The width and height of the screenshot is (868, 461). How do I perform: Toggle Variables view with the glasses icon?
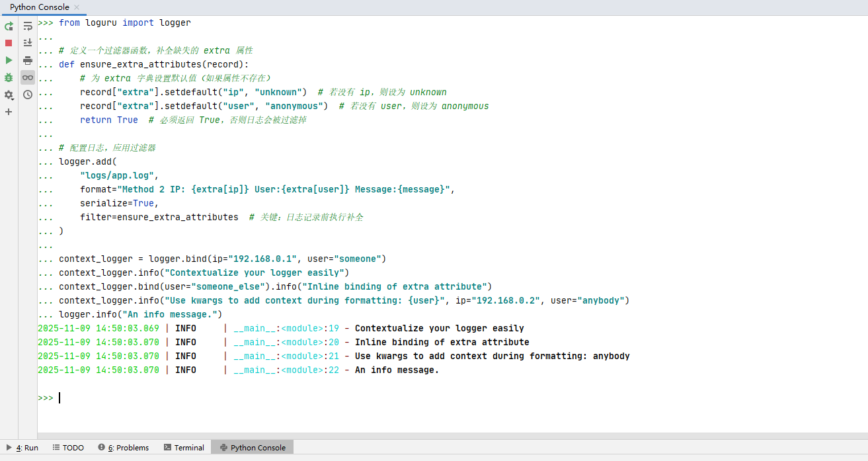click(27, 77)
